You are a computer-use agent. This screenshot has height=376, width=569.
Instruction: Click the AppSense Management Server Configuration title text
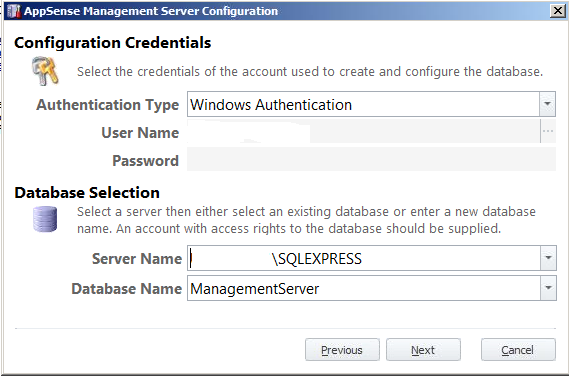pos(151,11)
